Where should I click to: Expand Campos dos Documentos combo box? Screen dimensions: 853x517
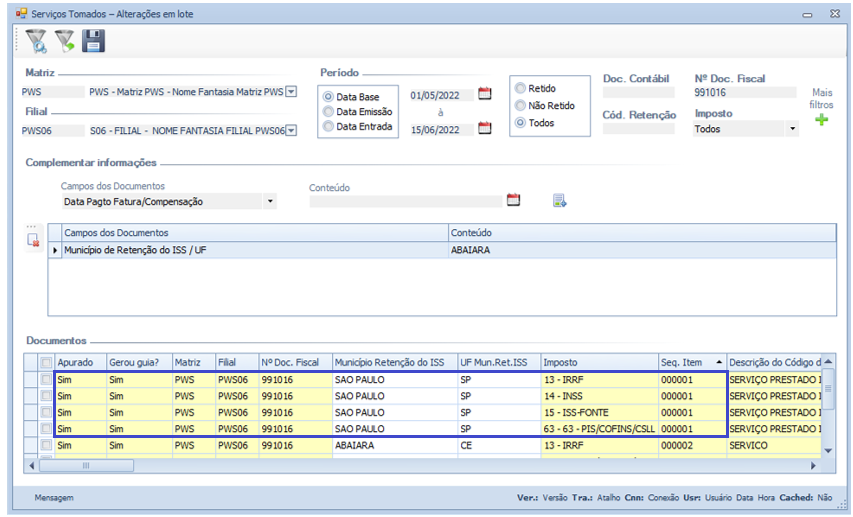tap(270, 201)
